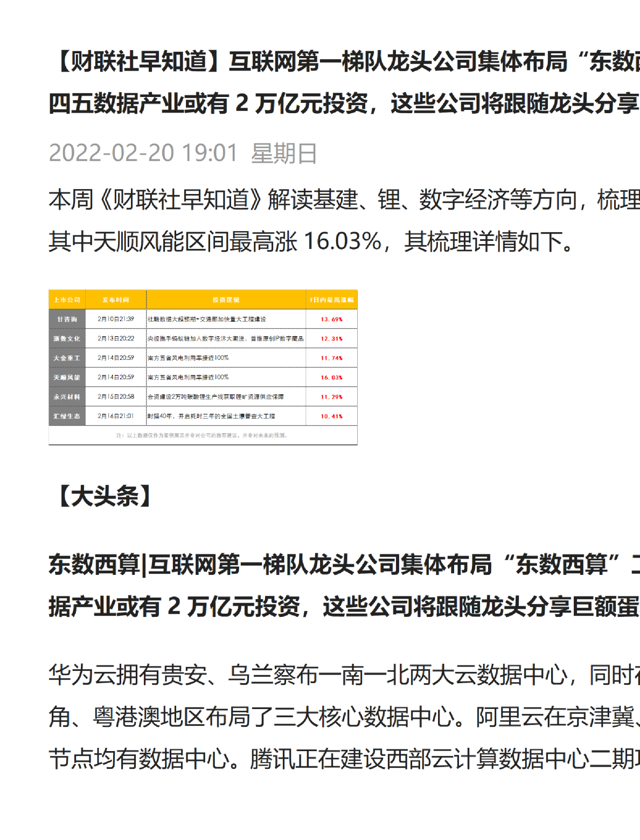Select the 大金重工 company cell
This screenshot has width=640, height=840.
pyautogui.click(x=67, y=358)
